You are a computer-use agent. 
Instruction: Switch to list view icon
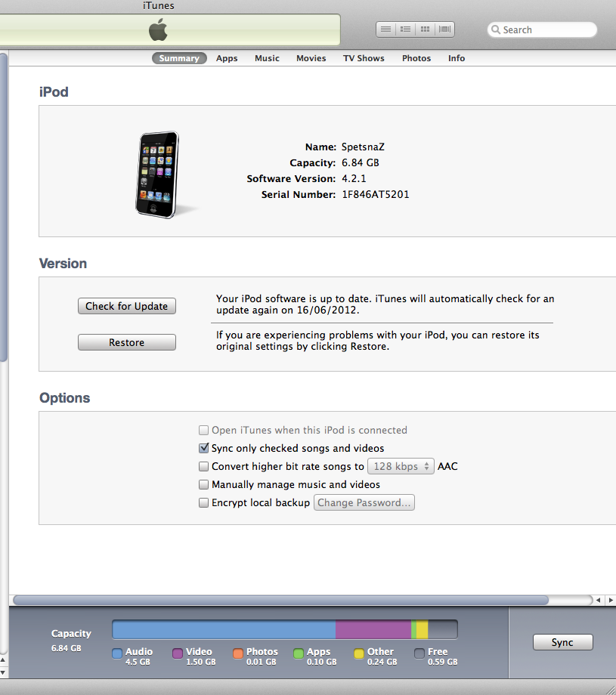[x=385, y=29]
